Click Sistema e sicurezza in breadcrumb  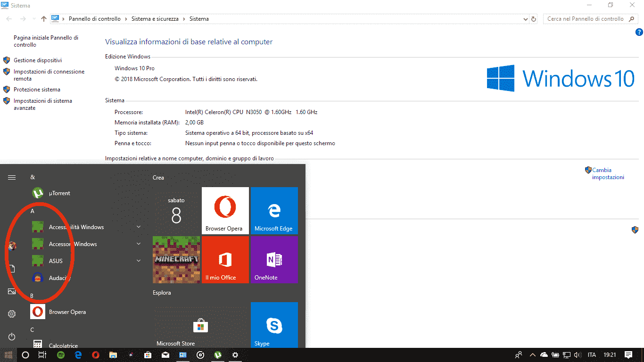click(155, 19)
